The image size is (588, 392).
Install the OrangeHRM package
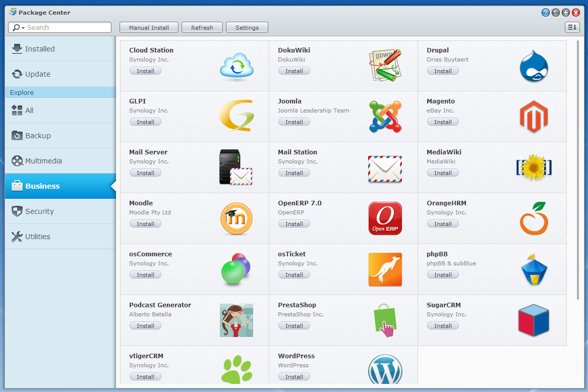(x=443, y=224)
